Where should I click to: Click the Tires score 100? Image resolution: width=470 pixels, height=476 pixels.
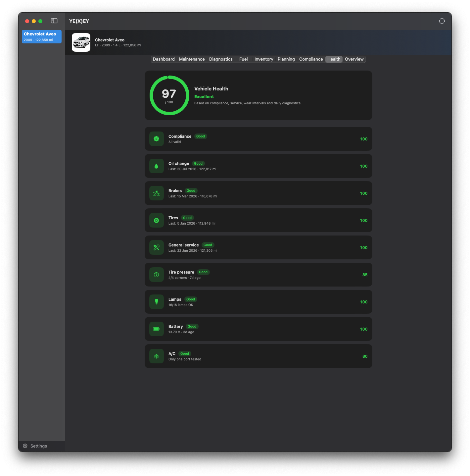(364, 221)
